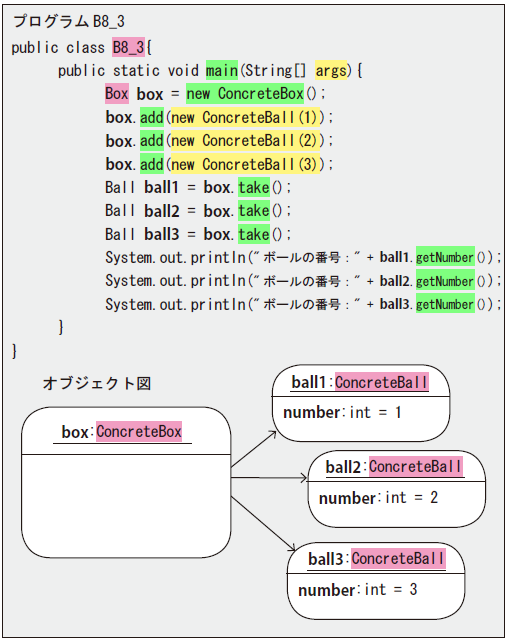Click the ball3:ConcreteBall object header
This screenshot has width=507, height=640.
pos(376,559)
